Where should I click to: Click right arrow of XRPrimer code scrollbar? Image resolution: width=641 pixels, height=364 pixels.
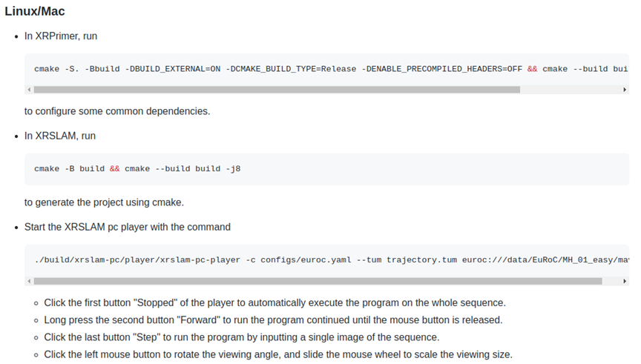[x=625, y=90]
